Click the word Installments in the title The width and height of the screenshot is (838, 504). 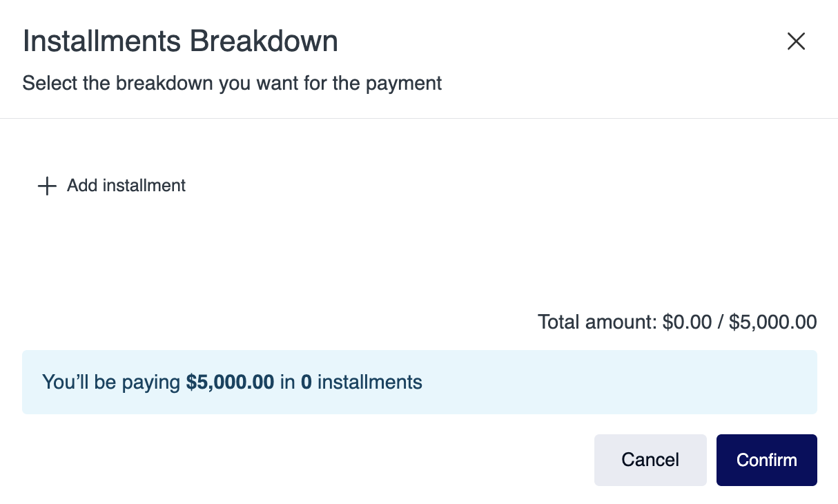(102, 41)
